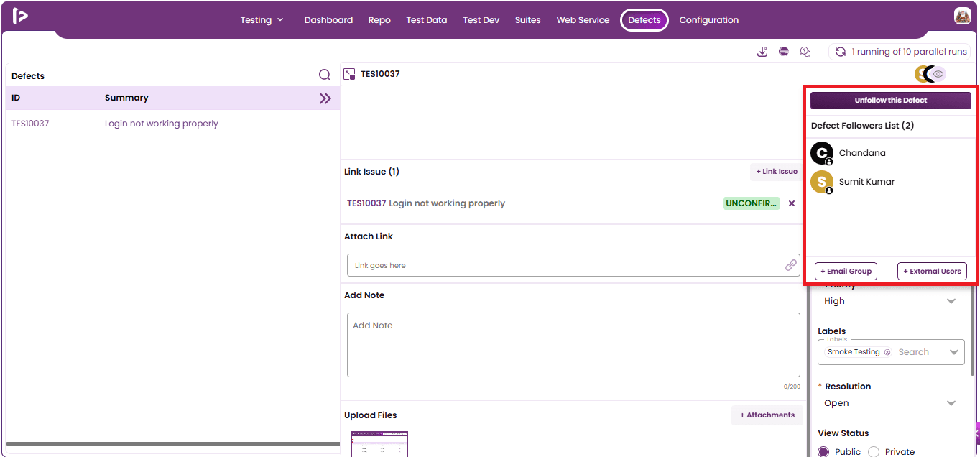Click the refresh icon for parallel runs

tap(840, 52)
